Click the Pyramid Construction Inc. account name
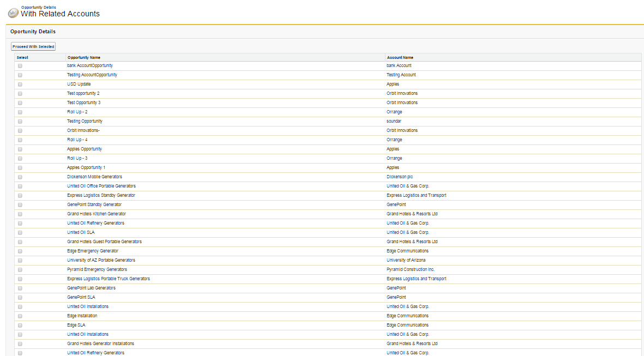The width and height of the screenshot is (644, 356). 411,269
